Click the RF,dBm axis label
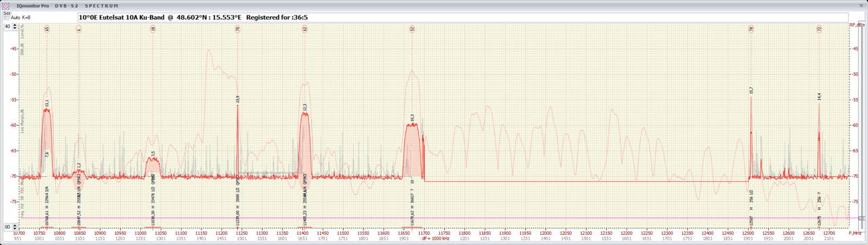The height and width of the screenshot is (245, 868). pos(857,25)
